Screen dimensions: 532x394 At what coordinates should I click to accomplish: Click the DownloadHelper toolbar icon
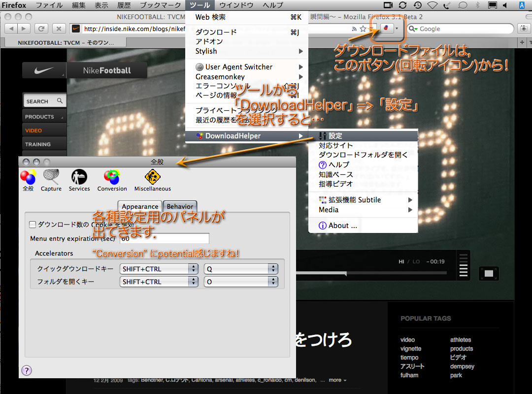pyautogui.click(x=386, y=29)
